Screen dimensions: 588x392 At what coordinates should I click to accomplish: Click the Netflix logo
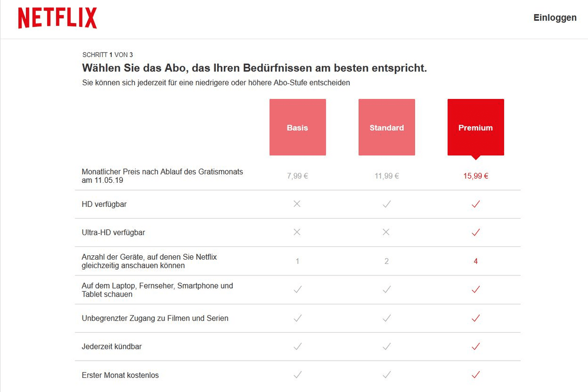[57, 19]
